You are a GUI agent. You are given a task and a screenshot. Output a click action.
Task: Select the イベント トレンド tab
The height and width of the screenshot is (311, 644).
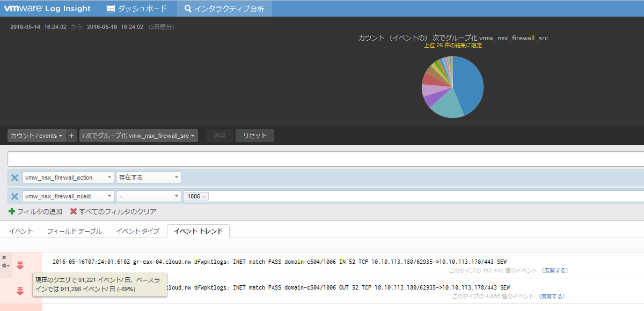tap(199, 231)
